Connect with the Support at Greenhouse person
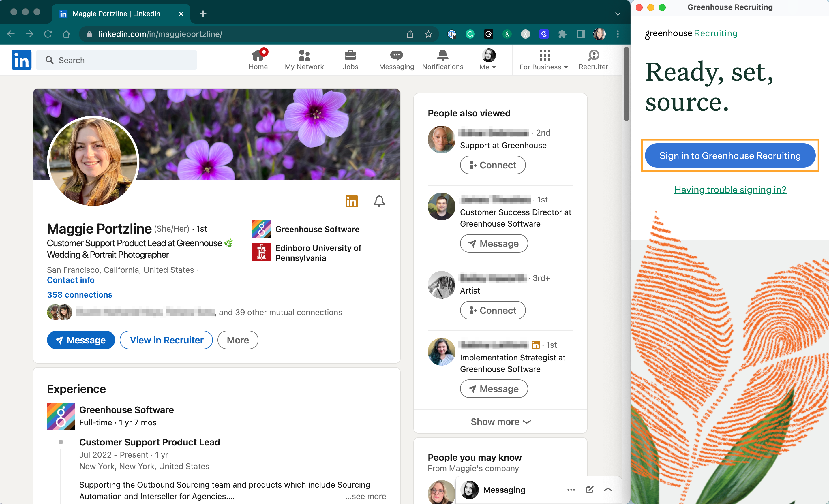 click(x=493, y=165)
